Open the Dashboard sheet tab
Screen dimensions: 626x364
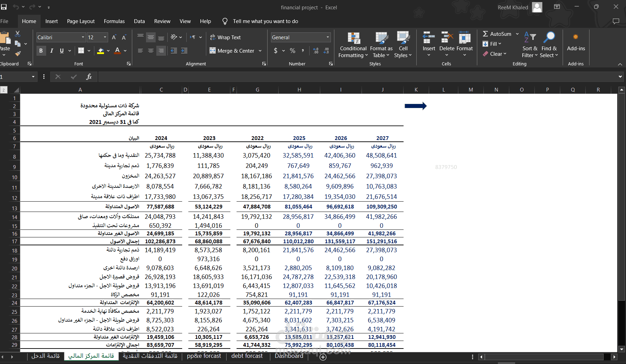[289, 356]
